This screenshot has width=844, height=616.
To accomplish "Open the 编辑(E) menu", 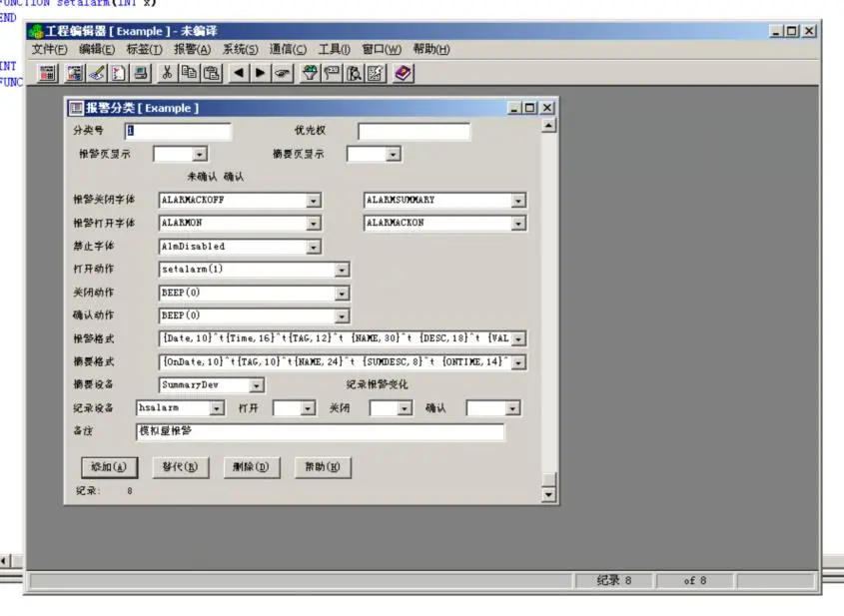I will [96, 50].
